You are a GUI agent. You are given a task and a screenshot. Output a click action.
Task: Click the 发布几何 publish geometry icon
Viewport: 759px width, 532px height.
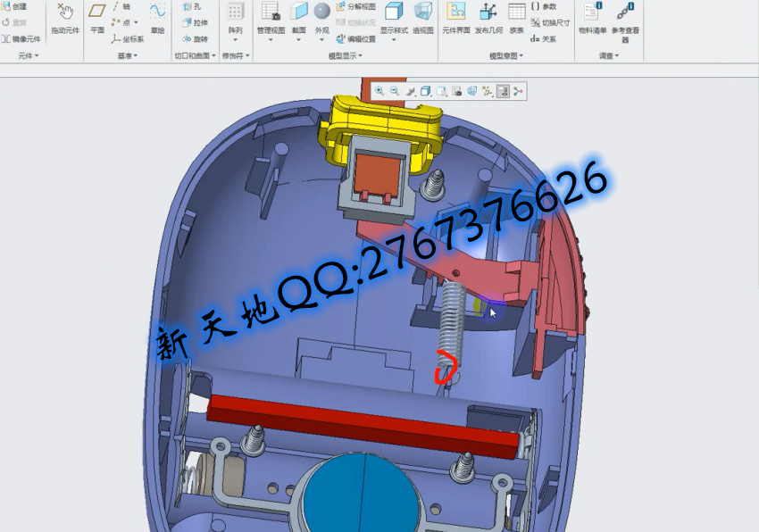pos(488,18)
